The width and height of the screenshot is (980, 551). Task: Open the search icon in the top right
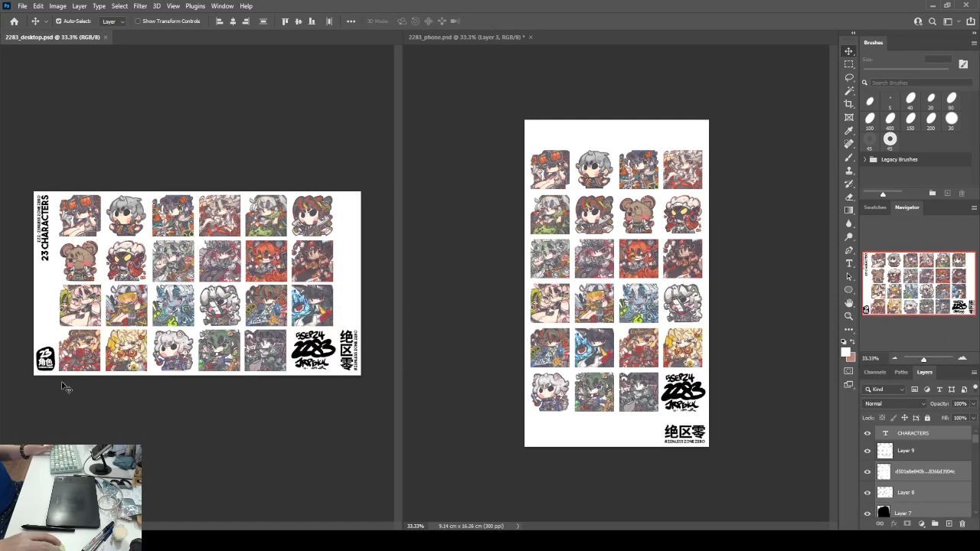[933, 21]
